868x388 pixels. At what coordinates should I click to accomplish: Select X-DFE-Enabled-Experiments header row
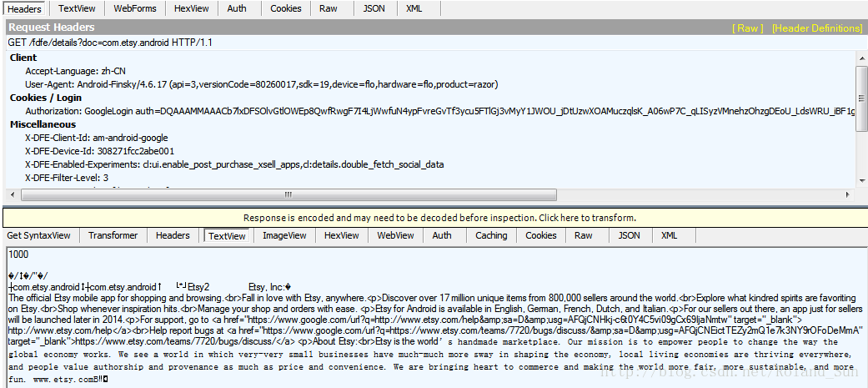(x=234, y=164)
